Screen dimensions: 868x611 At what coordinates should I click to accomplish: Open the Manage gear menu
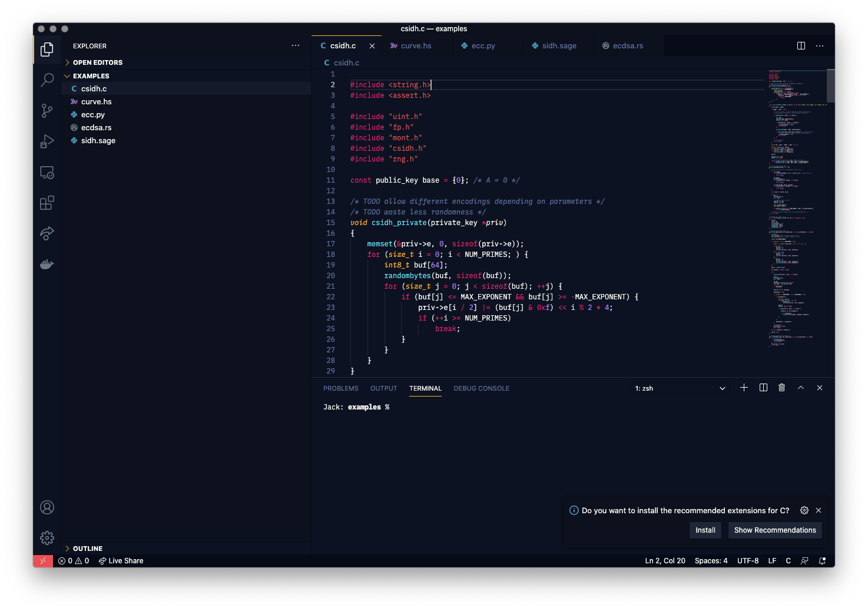47,538
